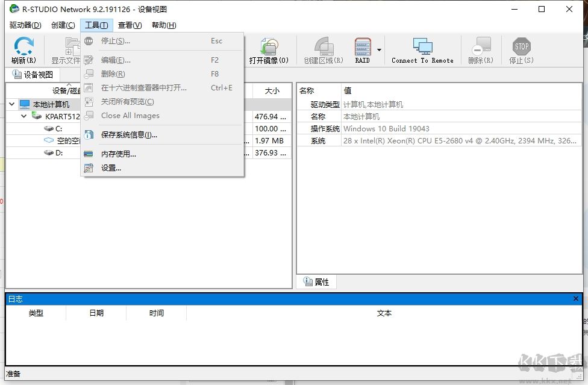Maximize the R-STUDIO window
Screen dimensions: 588x385
pyautogui.click(x=542, y=9)
